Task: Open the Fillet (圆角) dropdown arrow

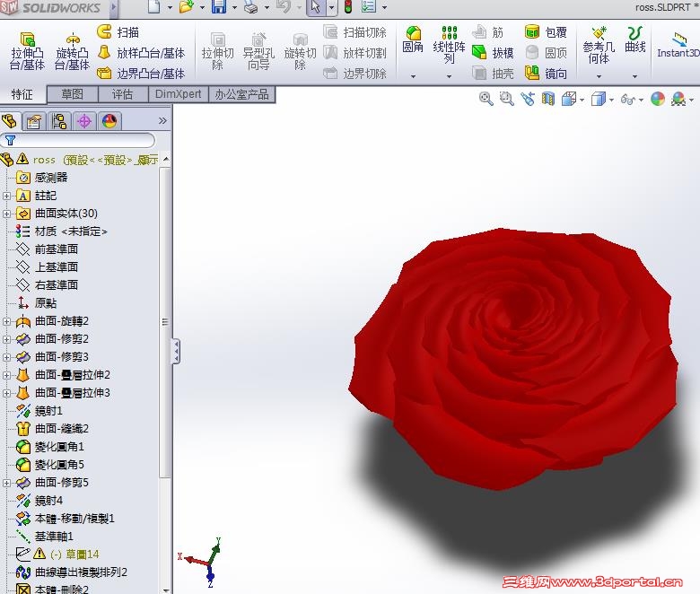Action: (x=413, y=76)
